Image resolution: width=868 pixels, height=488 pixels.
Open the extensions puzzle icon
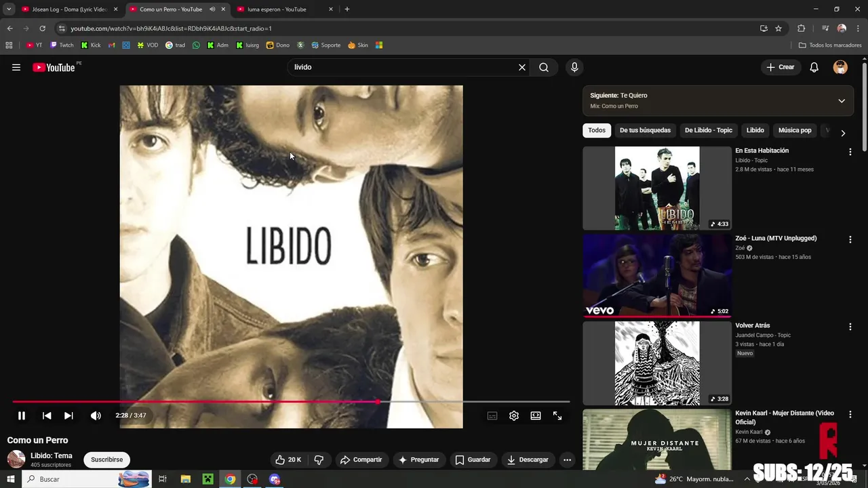(x=801, y=28)
